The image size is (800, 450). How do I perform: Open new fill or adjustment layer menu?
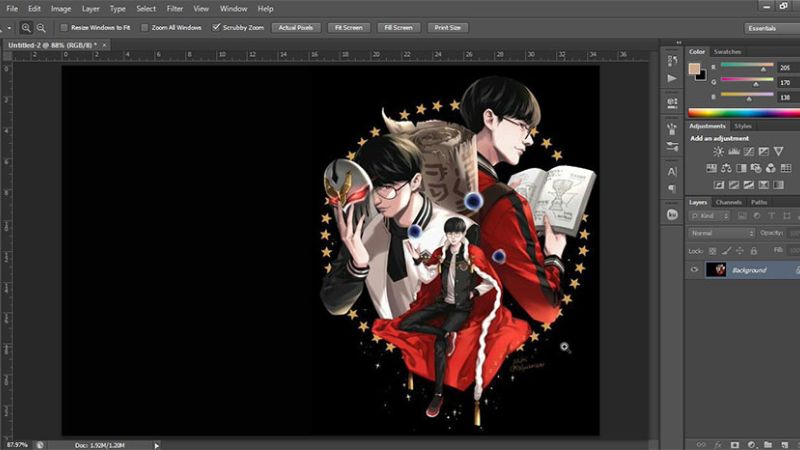(751, 445)
